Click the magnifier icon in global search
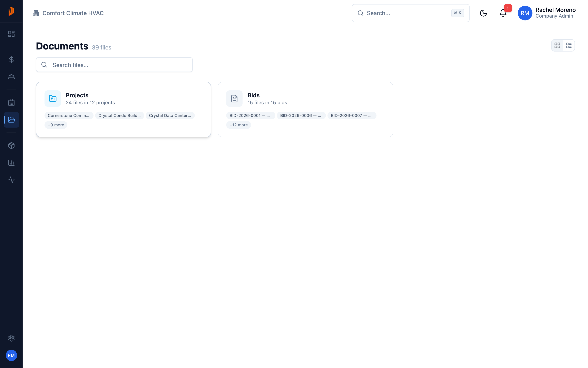This screenshot has height=368, width=588. (x=361, y=13)
